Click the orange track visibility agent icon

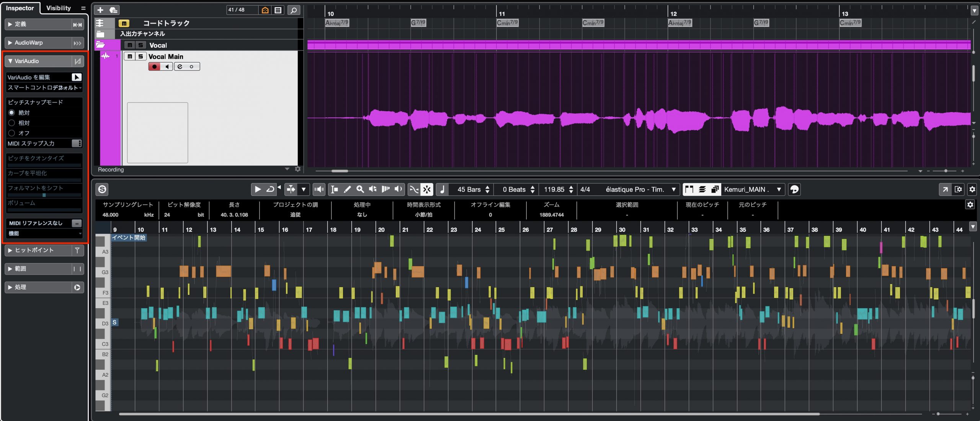click(x=265, y=10)
